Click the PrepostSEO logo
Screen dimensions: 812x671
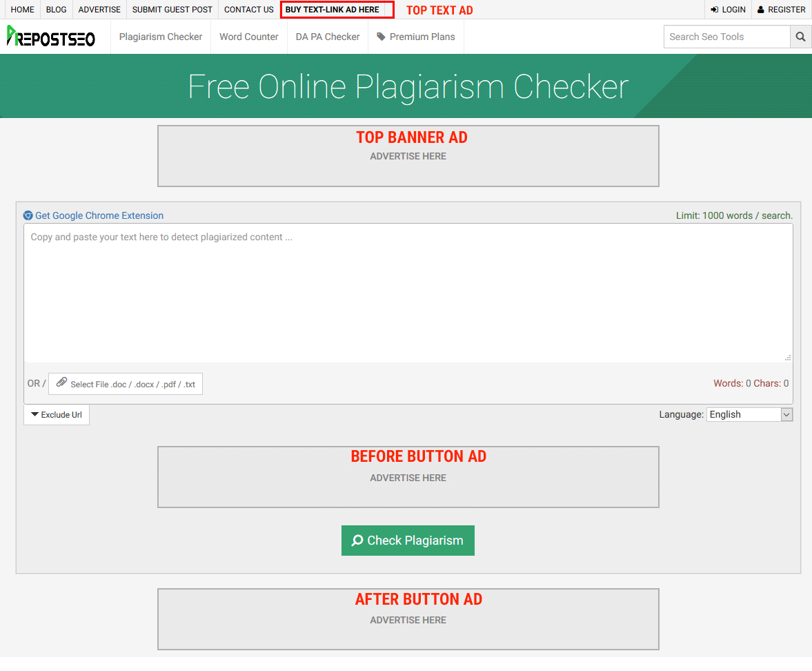pos(51,37)
